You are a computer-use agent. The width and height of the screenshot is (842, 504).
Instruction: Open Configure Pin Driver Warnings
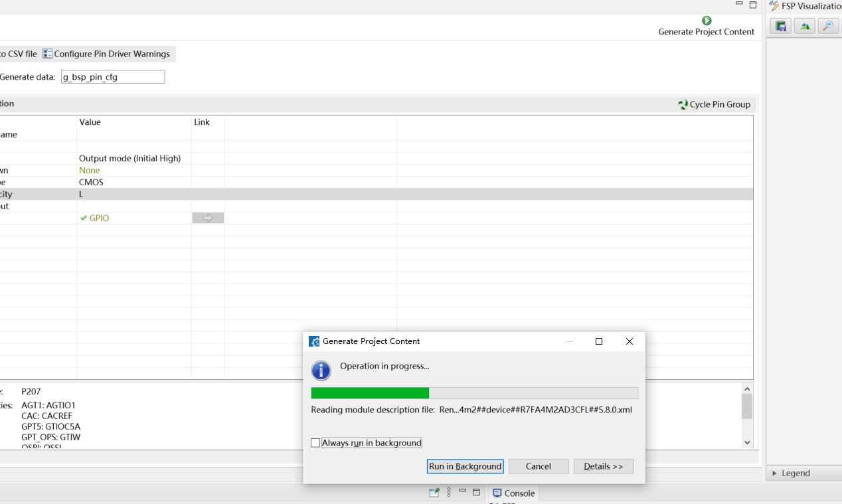106,54
